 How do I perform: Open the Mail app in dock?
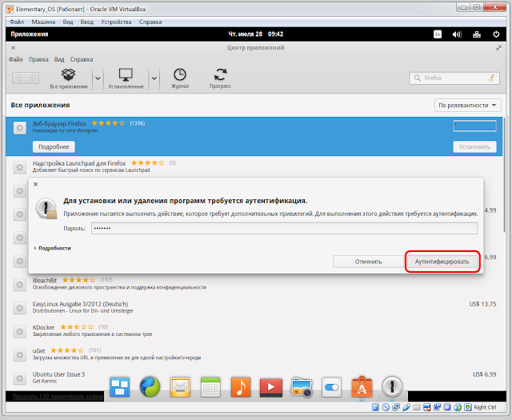pyautogui.click(x=180, y=387)
